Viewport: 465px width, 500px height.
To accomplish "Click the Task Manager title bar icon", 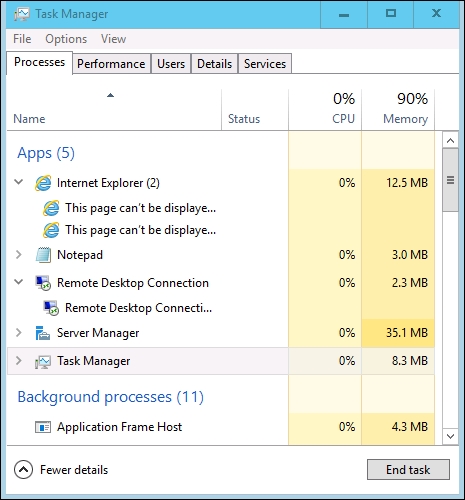I will (x=22, y=14).
